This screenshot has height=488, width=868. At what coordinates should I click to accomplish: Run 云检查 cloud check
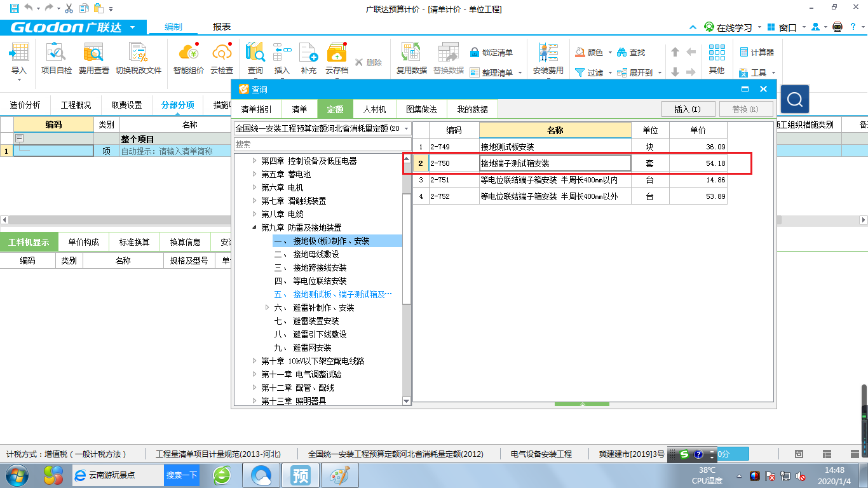(222, 58)
